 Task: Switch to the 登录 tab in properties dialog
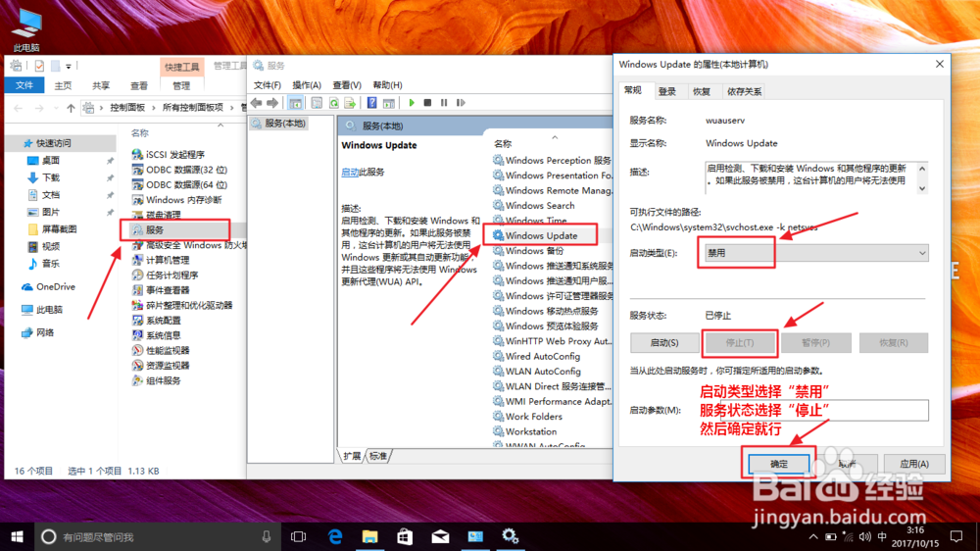(x=666, y=92)
